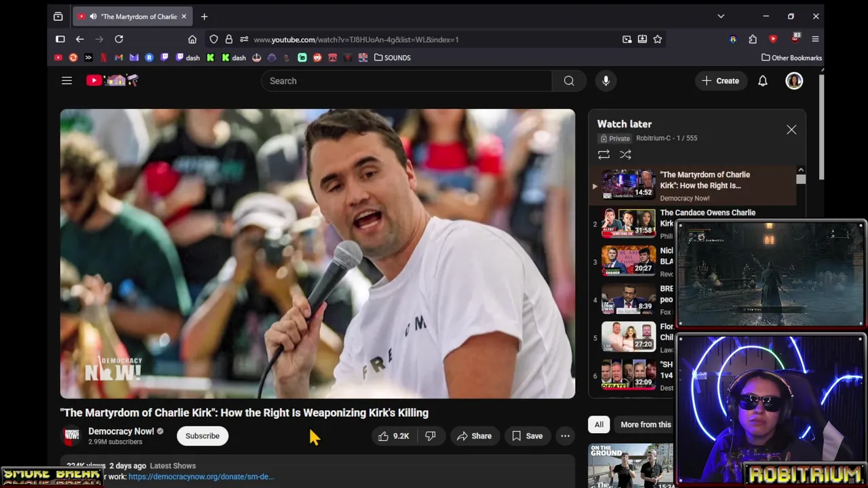
Task: Open the Extensions puzzle icon
Action: pyautogui.click(x=753, y=39)
